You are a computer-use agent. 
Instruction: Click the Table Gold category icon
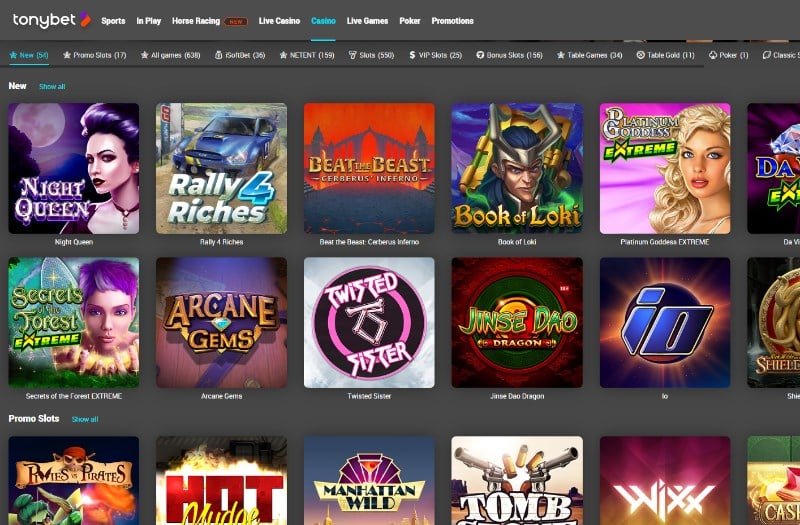641,55
